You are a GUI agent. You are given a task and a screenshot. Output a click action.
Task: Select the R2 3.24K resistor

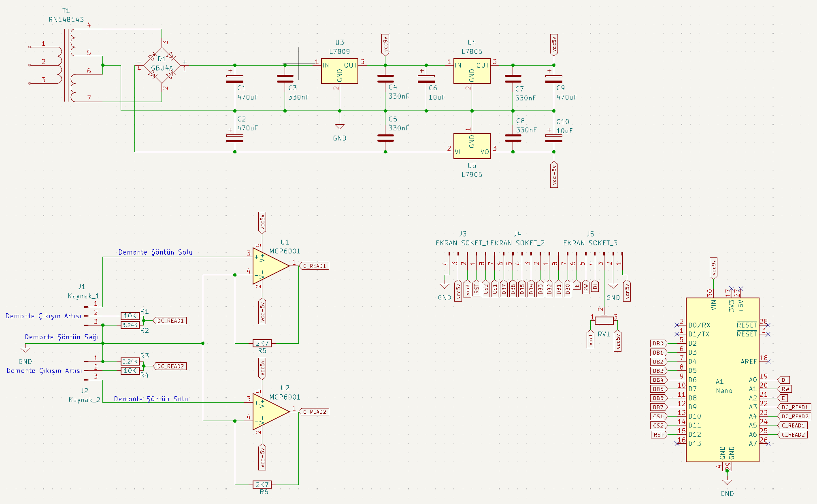click(130, 325)
